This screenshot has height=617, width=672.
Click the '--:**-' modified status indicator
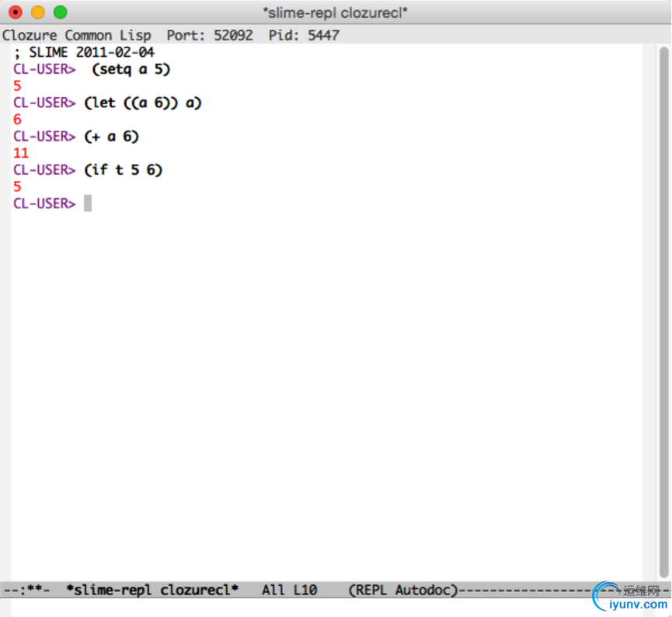(x=26, y=590)
